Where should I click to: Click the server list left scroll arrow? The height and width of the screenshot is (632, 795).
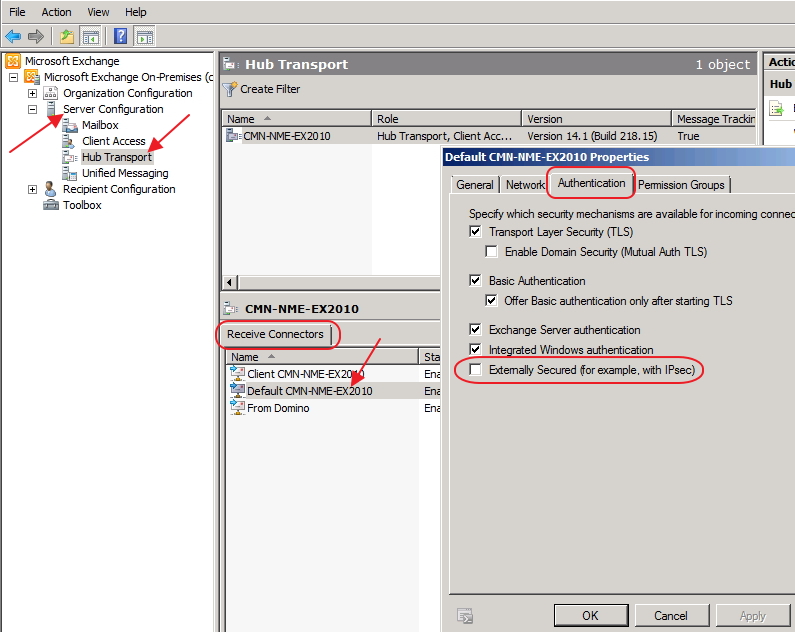(230, 282)
